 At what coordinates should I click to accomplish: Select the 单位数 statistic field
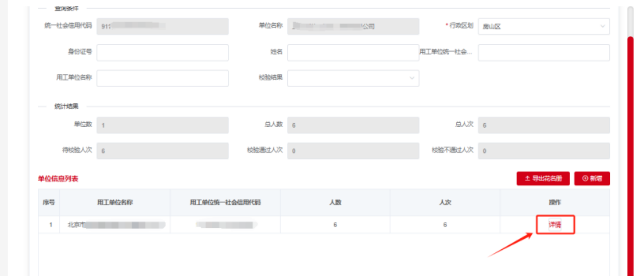163,125
